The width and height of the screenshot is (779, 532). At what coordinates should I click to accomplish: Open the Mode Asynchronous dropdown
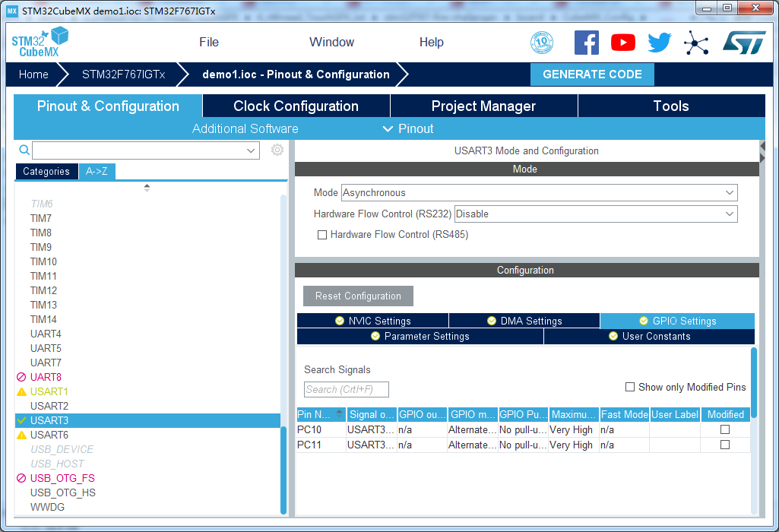click(539, 193)
